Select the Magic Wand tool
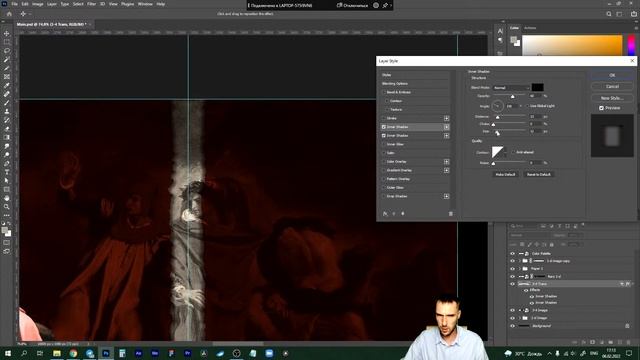640x360 pixels. coord(7,59)
